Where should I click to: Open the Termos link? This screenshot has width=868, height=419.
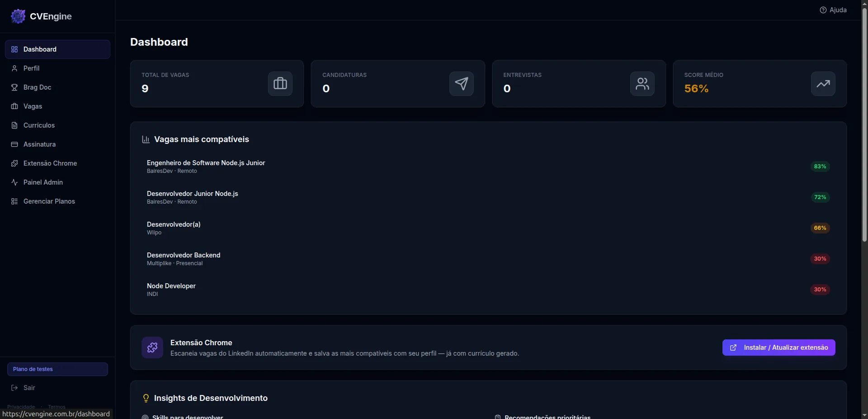pos(56,407)
